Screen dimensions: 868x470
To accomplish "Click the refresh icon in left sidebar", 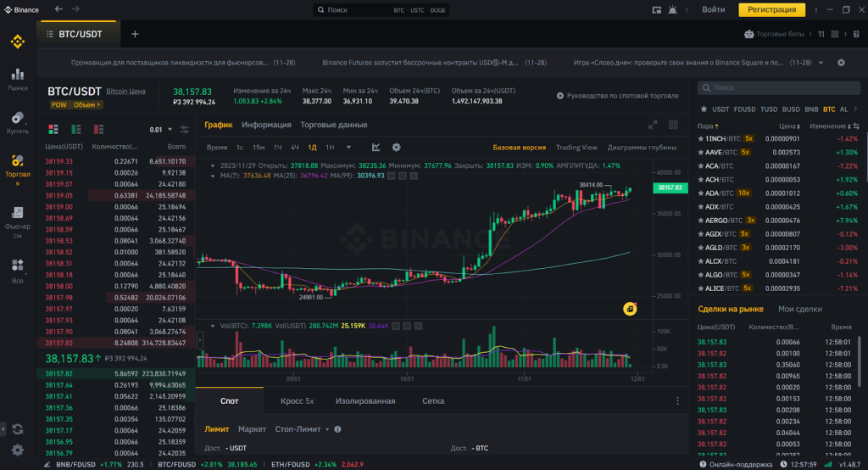I will tap(17, 429).
